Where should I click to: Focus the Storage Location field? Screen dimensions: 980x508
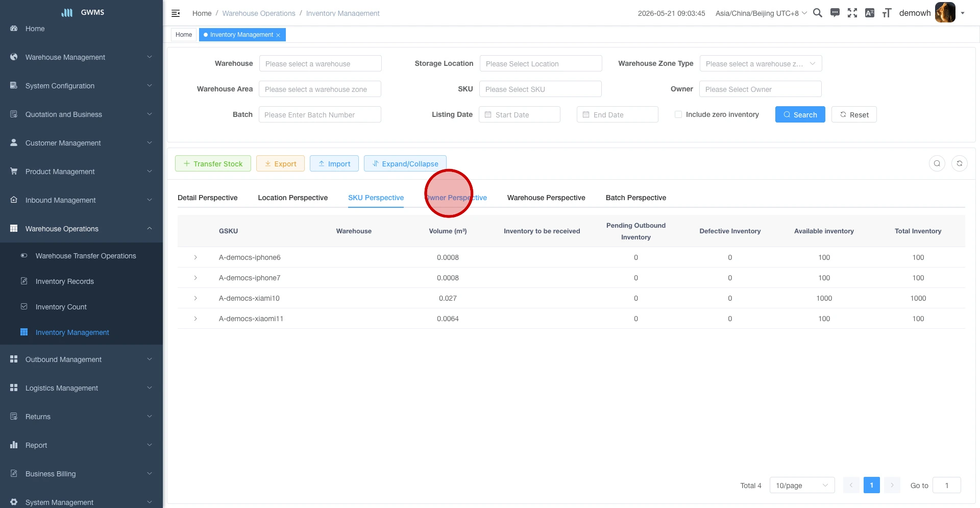coord(541,63)
